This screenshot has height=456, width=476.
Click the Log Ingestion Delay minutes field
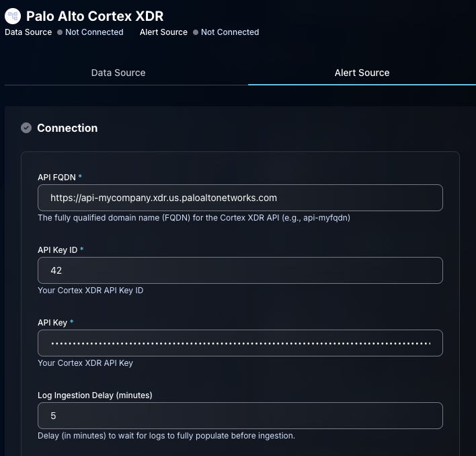240,416
